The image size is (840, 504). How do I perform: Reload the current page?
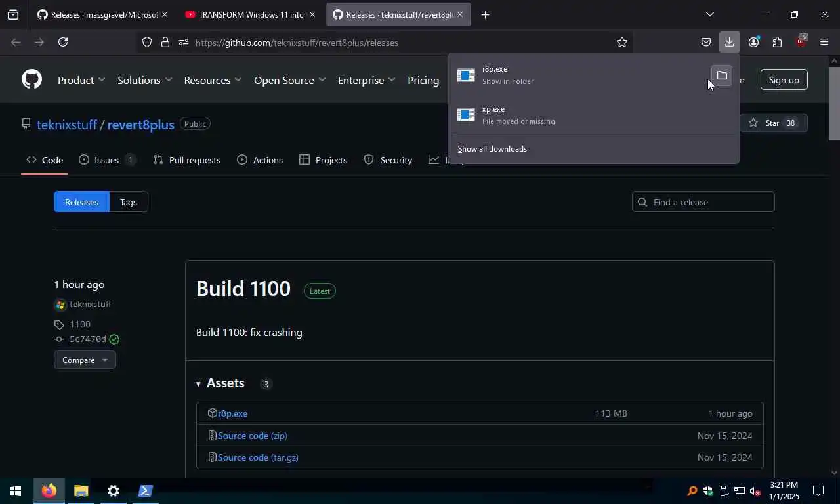(x=63, y=42)
